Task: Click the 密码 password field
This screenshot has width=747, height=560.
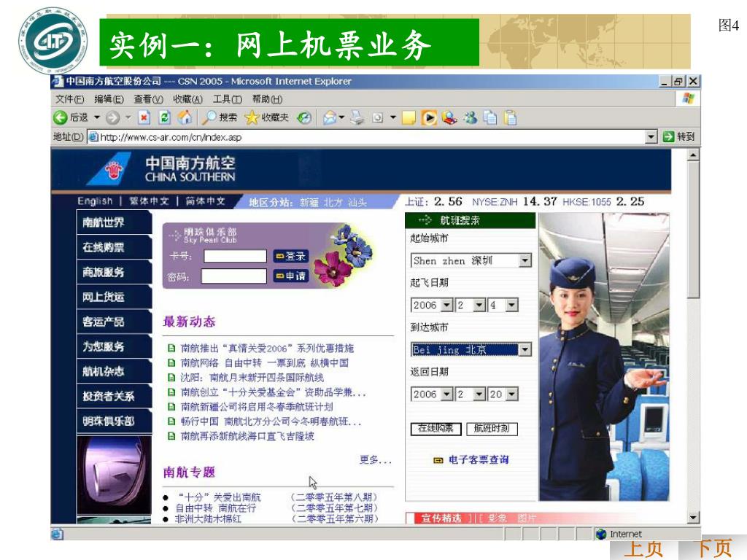Action: pos(233,276)
